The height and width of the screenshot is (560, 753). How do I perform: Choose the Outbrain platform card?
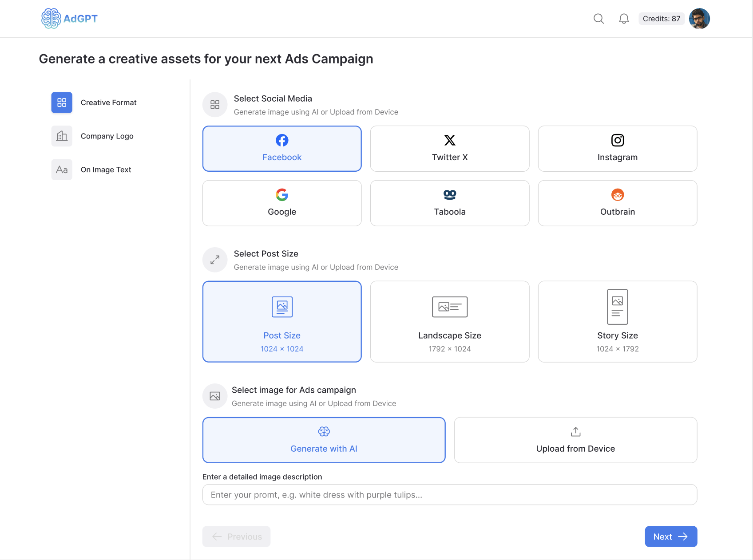[x=618, y=203]
